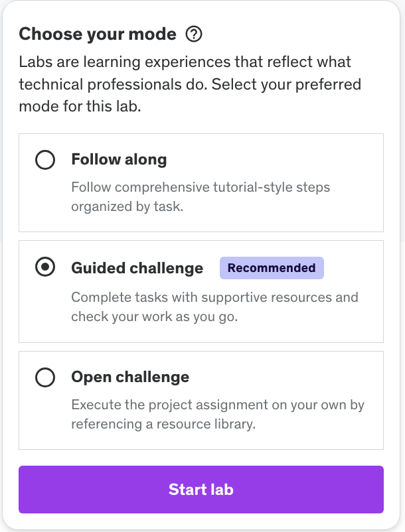
Task: Click 'Execute the project assignment' text line
Action: pyautogui.click(x=217, y=405)
